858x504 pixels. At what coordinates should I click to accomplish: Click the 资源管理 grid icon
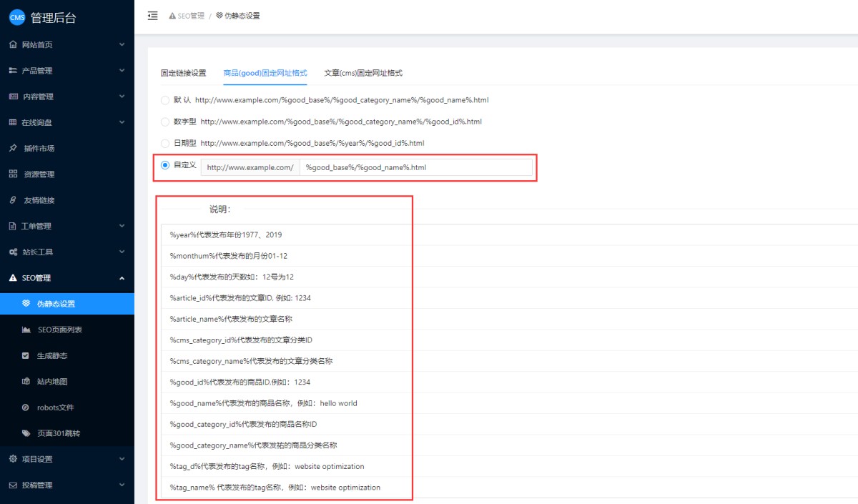(13, 174)
